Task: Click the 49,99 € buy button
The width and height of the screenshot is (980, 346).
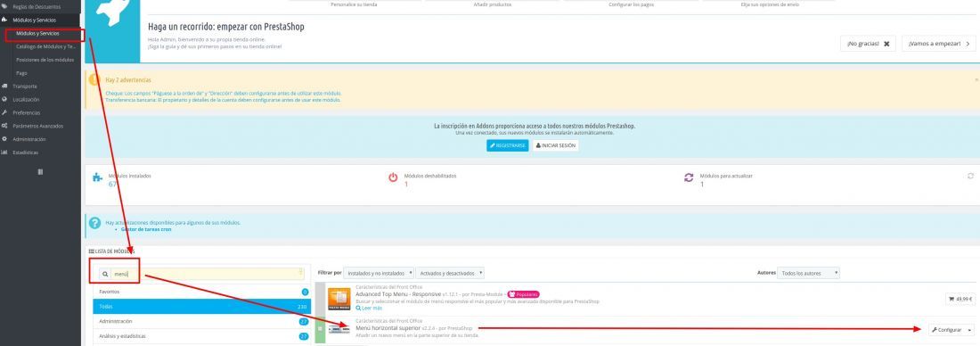Action: (x=960, y=299)
